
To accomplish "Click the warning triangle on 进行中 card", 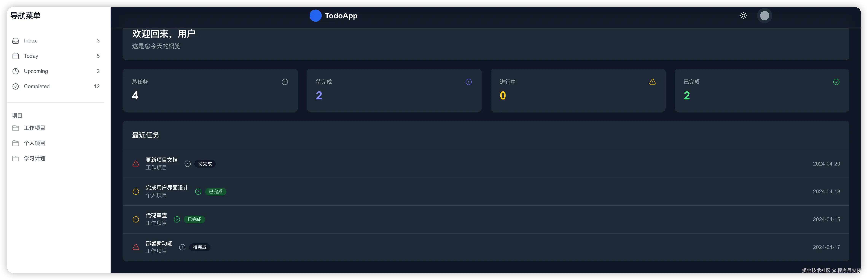I will pyautogui.click(x=652, y=82).
